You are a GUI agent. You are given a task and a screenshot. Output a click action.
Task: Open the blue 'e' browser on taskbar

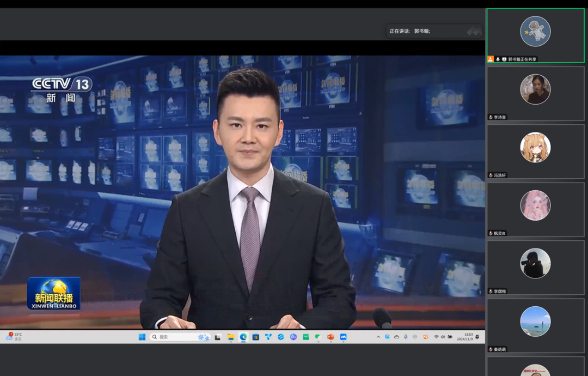tap(281, 337)
